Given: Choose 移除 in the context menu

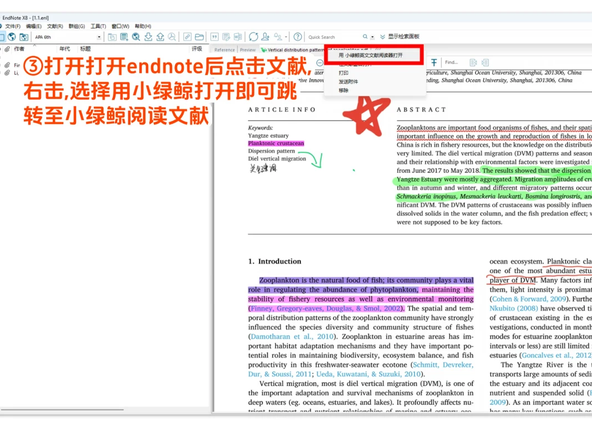Looking at the screenshot, I should [343, 90].
